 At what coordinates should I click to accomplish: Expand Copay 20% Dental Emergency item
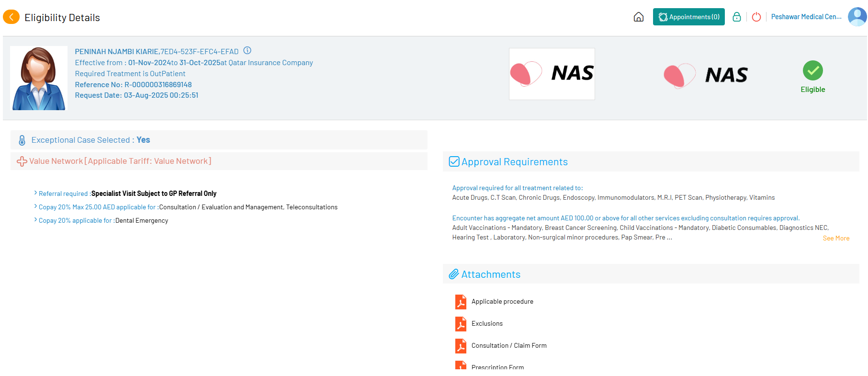35,220
